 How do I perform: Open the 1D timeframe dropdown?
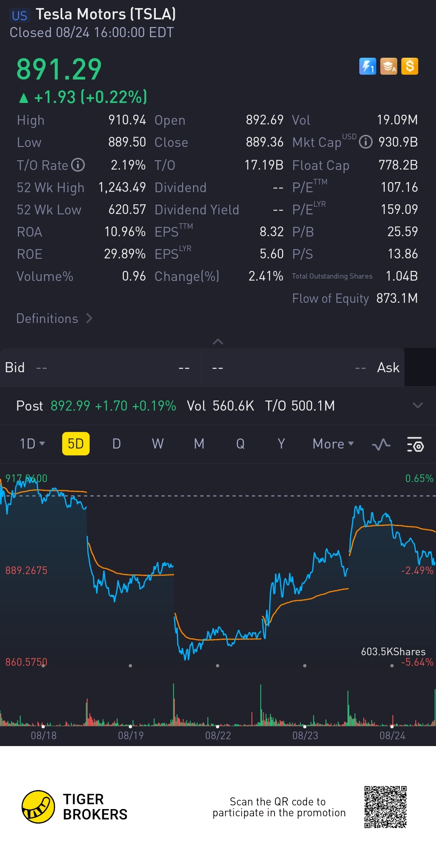[32, 444]
